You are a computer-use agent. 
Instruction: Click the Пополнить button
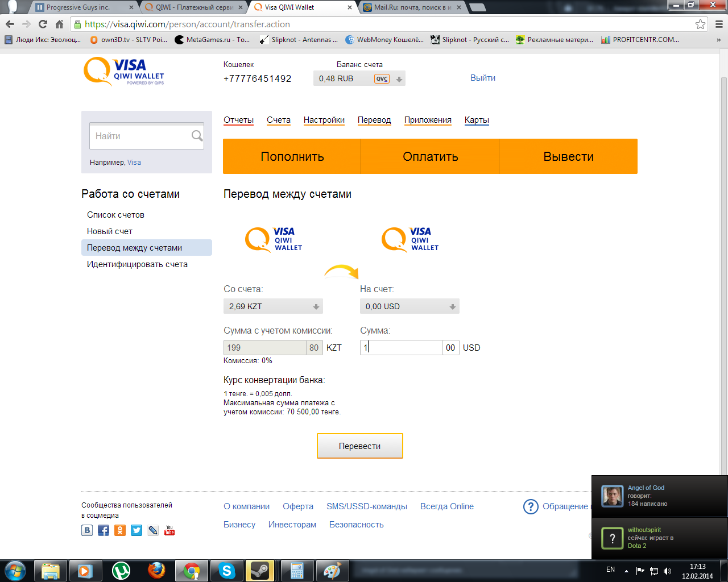pos(292,156)
